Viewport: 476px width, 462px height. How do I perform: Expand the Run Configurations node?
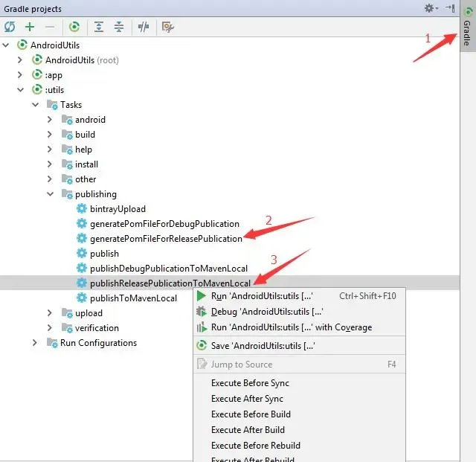[35, 343]
